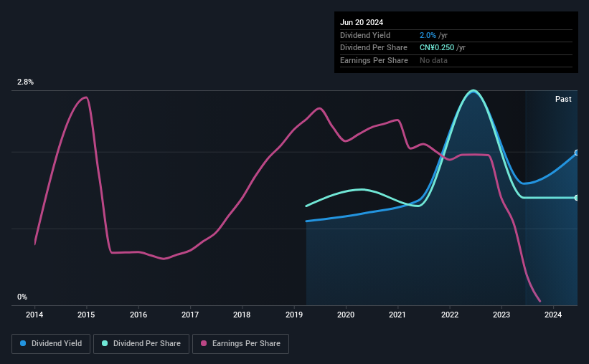This screenshot has width=589, height=364.
Task: Click the 2015 x-axis label
Action: pos(86,315)
